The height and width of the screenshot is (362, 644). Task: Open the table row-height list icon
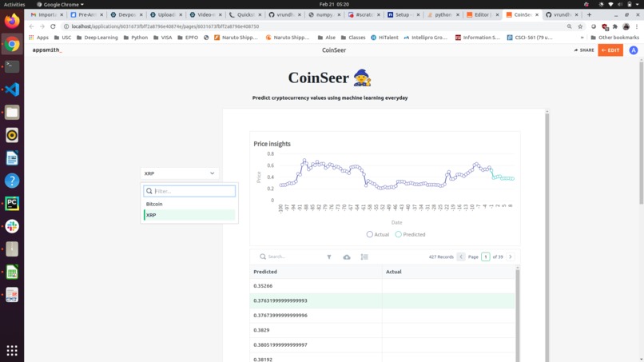[364, 257]
